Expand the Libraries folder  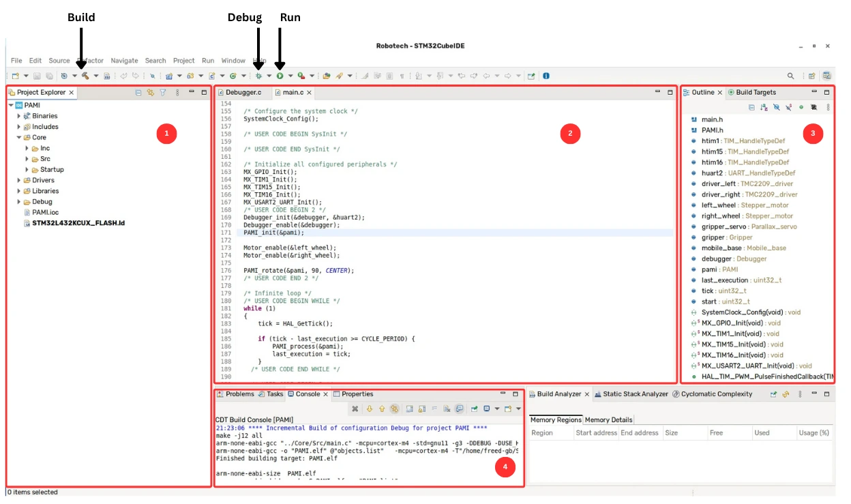pos(19,191)
